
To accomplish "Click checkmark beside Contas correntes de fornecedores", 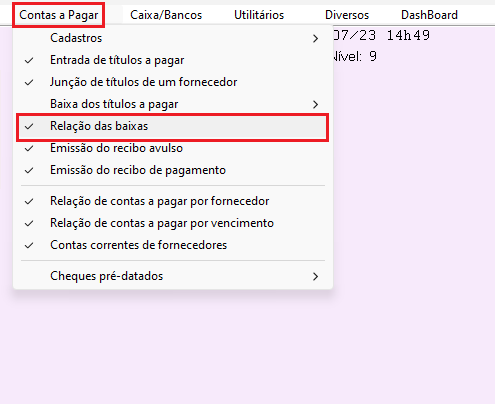I will click(x=29, y=246).
